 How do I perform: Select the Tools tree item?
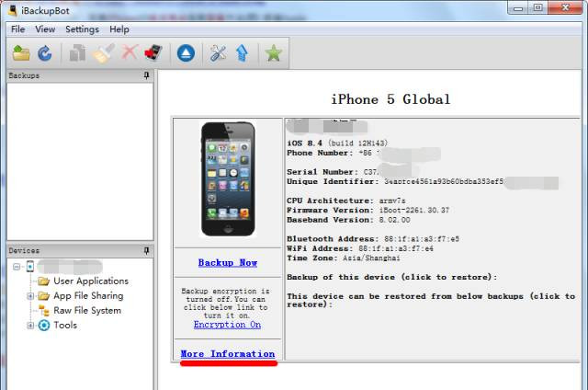coord(65,325)
